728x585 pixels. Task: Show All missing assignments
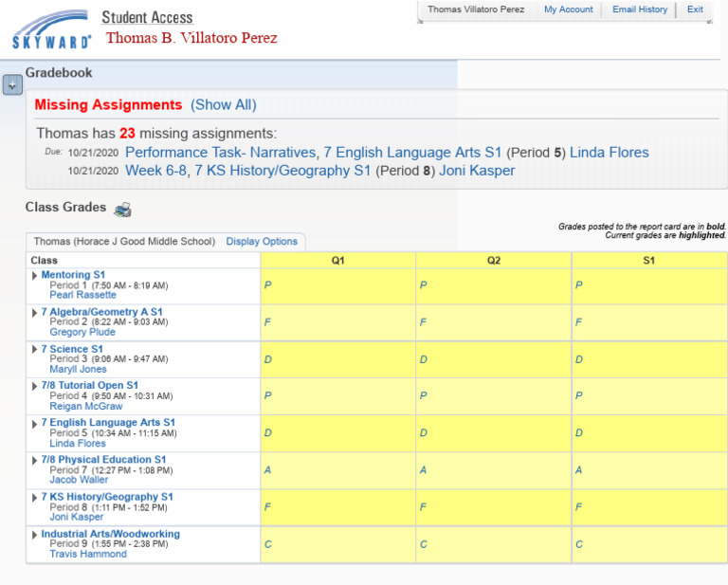pyautogui.click(x=224, y=105)
